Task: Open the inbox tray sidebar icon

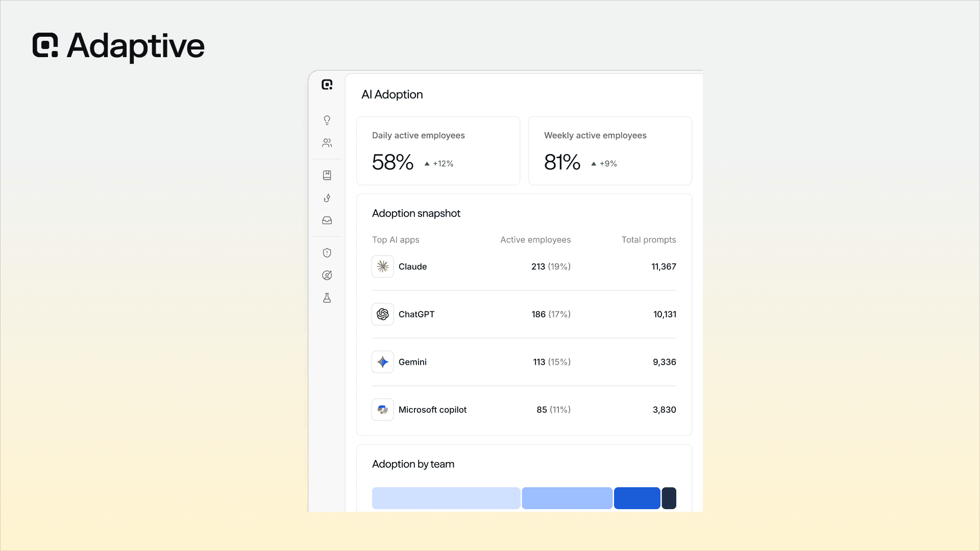Action: pyautogui.click(x=327, y=220)
